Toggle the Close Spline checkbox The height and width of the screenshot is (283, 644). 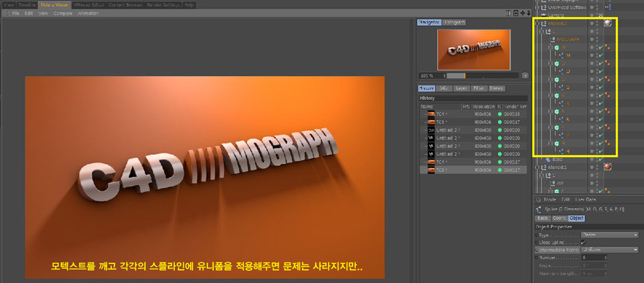click(584, 242)
